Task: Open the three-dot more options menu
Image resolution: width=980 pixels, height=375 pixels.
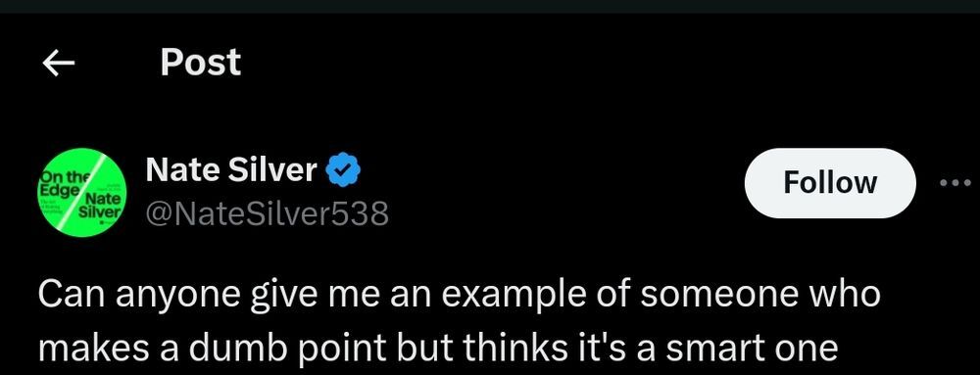Action: (955, 183)
